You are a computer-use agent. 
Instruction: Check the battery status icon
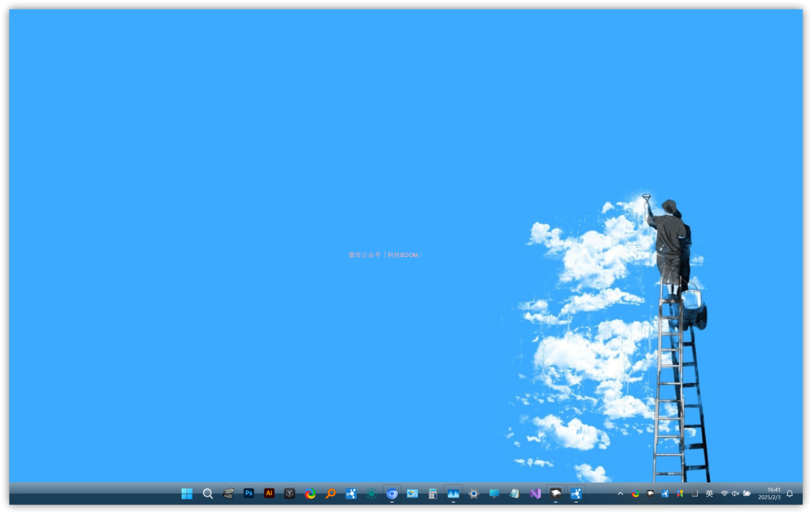click(747, 494)
